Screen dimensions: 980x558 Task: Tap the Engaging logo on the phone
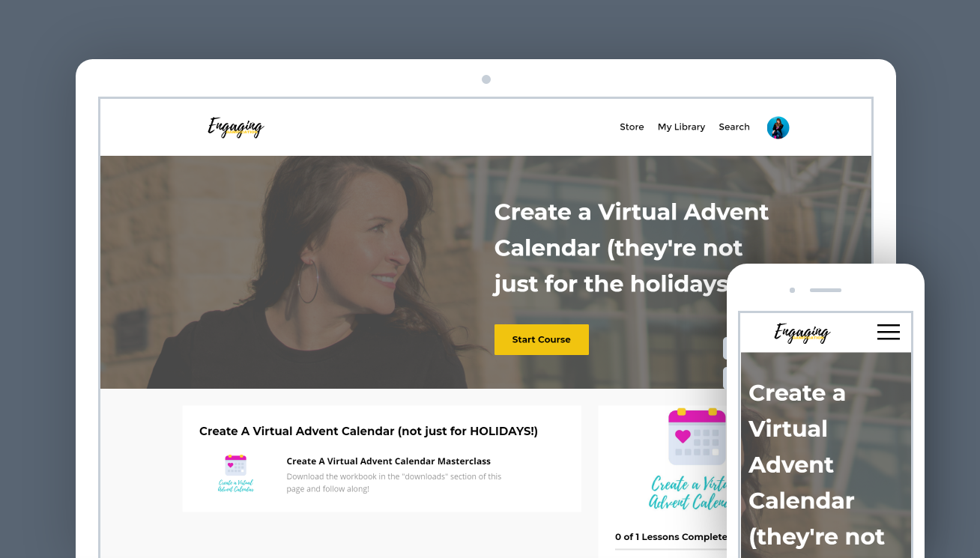802,333
